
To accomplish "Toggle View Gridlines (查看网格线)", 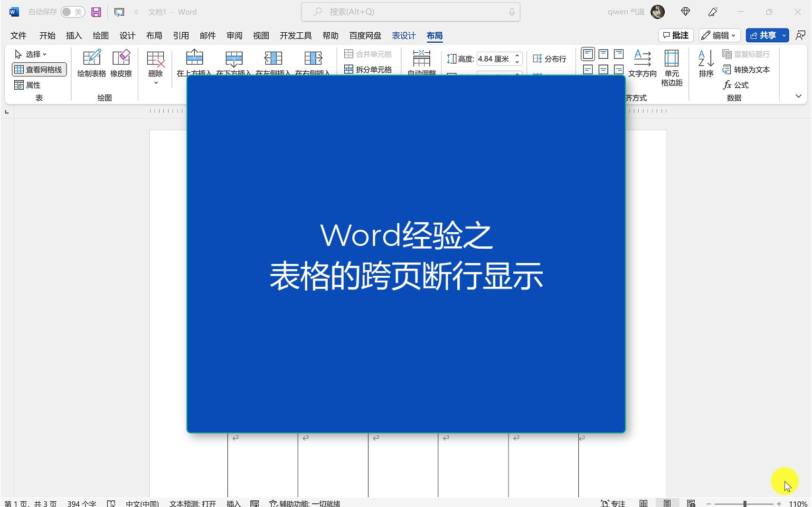I will pyautogui.click(x=39, y=69).
